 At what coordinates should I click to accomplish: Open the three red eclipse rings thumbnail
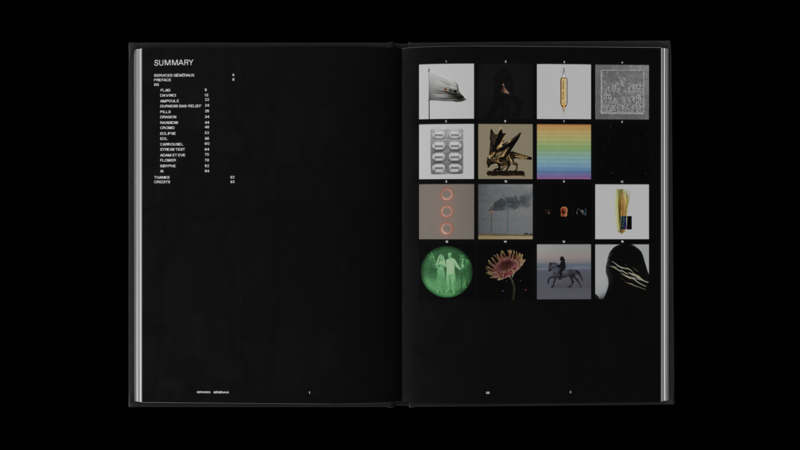(x=446, y=211)
